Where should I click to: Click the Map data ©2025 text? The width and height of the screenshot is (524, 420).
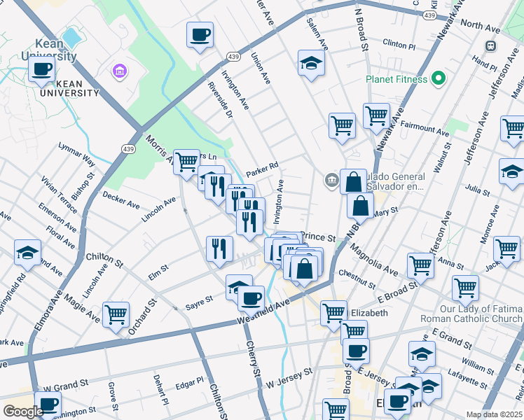pos(494,414)
